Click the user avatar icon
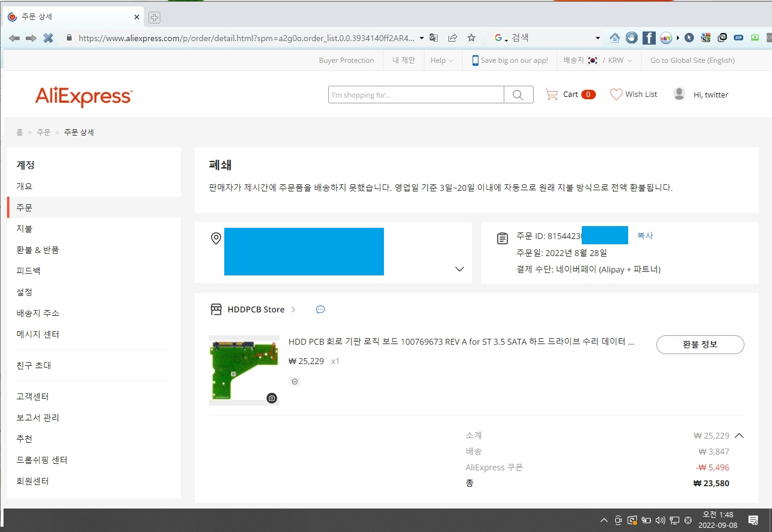The image size is (772, 532). point(679,94)
